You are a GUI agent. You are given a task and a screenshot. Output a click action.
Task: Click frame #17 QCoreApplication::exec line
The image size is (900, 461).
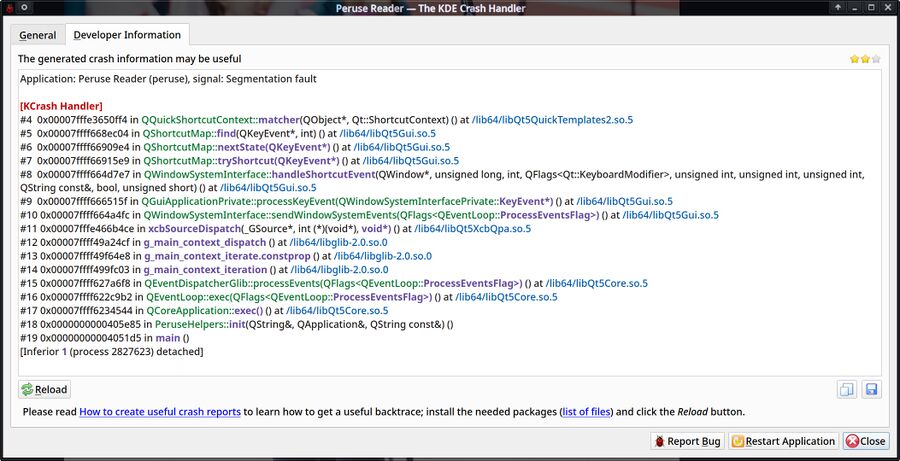pyautogui.click(x=204, y=311)
